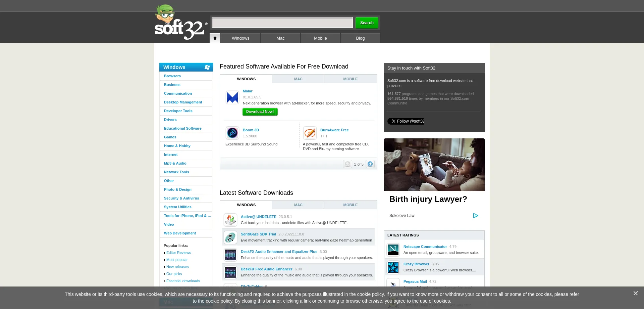Open the BurnAware Free title link
644x309 pixels.
tap(334, 130)
